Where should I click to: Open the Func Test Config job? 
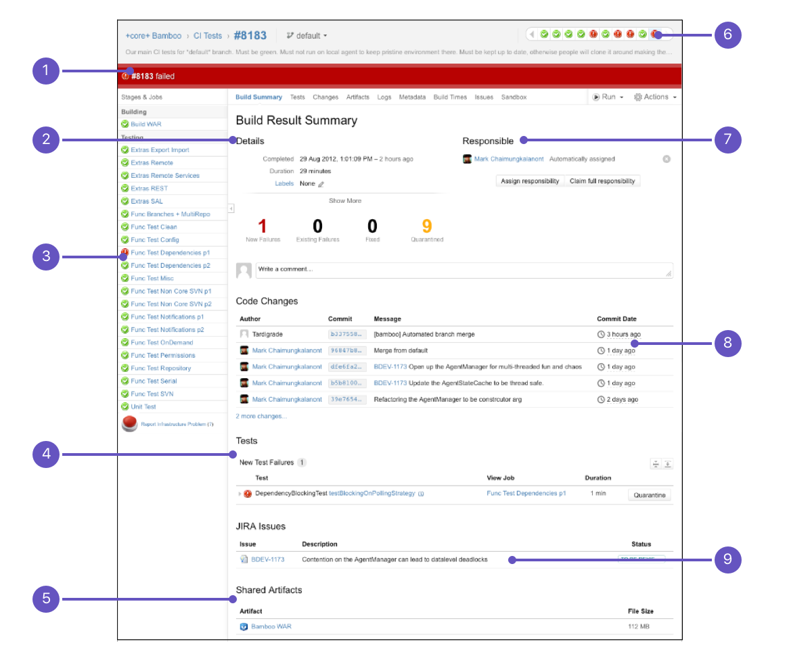pyautogui.click(x=155, y=240)
